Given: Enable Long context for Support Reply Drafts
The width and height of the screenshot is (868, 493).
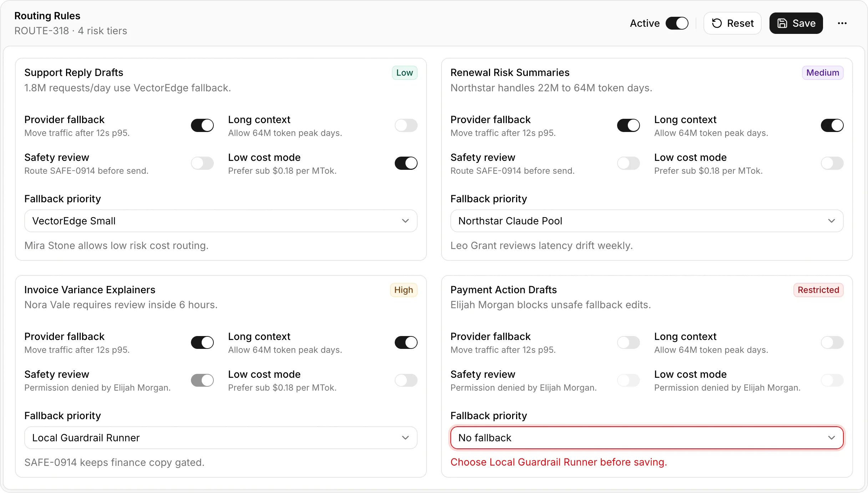Looking at the screenshot, I should [x=406, y=126].
